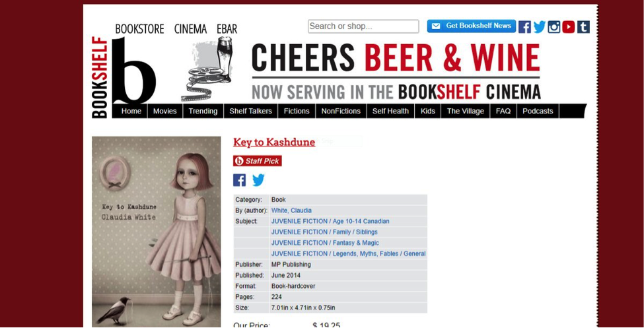The height and width of the screenshot is (328, 644).
Task: Open the header Twitter icon
Action: pyautogui.click(x=539, y=27)
